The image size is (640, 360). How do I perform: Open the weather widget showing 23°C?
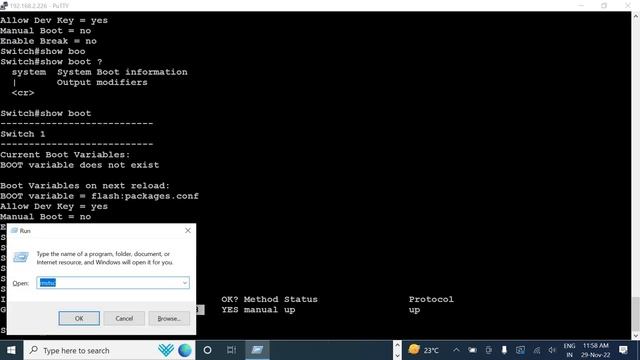coord(424,350)
